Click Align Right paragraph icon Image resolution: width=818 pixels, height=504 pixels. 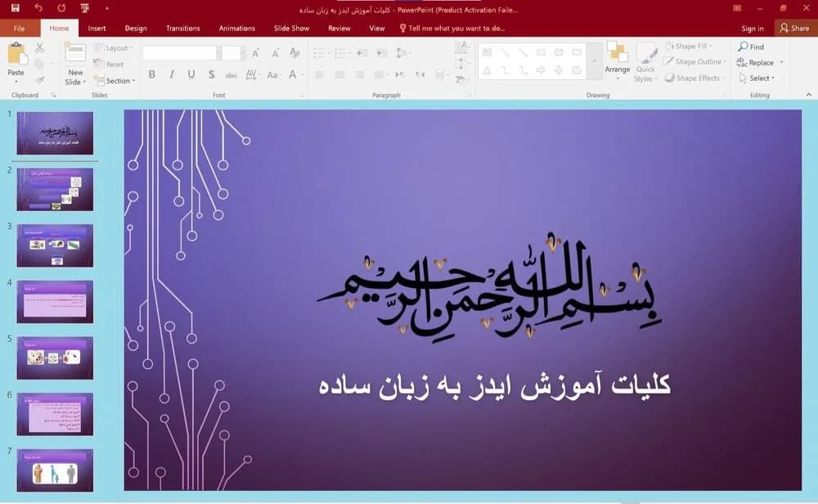point(359,74)
